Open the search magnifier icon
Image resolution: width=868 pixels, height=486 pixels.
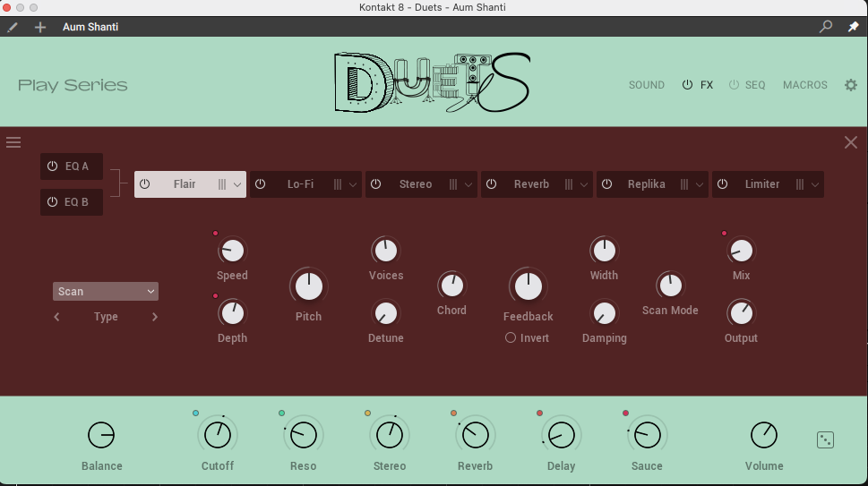click(x=825, y=26)
